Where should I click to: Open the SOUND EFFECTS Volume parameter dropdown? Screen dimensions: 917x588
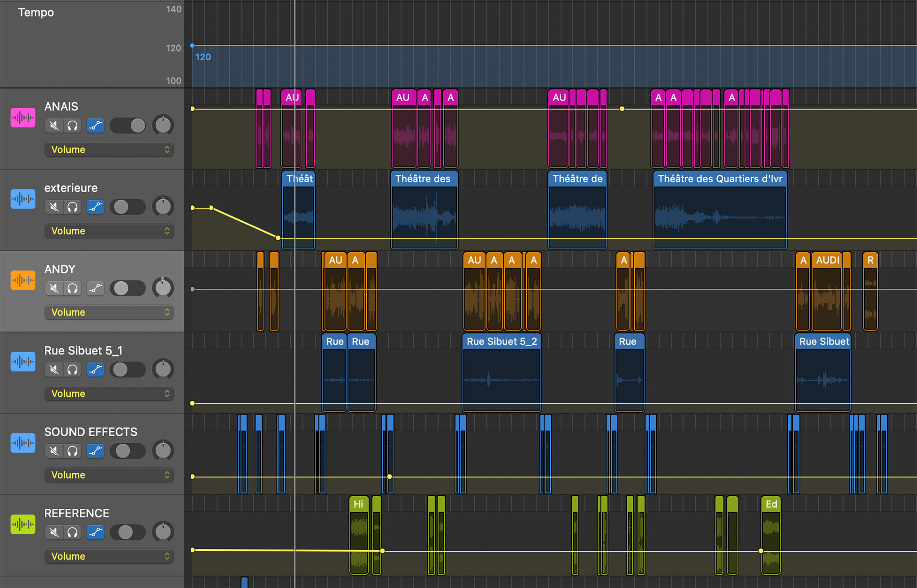[x=109, y=475]
